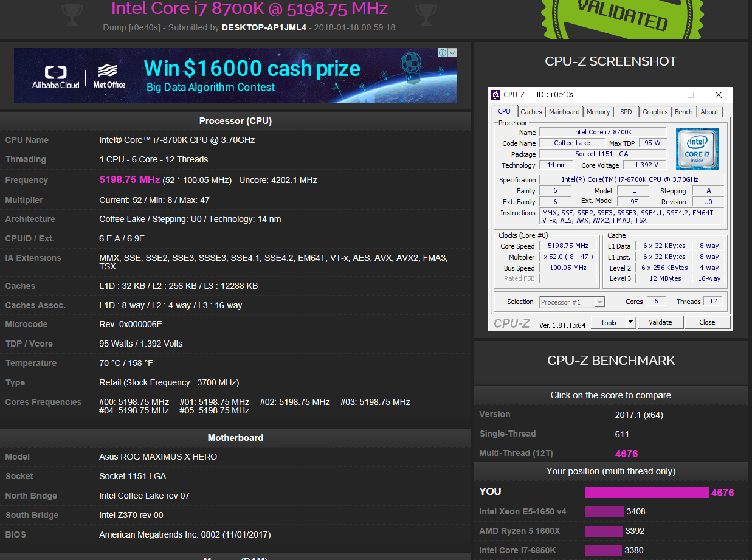Open the Processor #1 selection dropdown
The height and width of the screenshot is (560, 752).
[x=572, y=302]
